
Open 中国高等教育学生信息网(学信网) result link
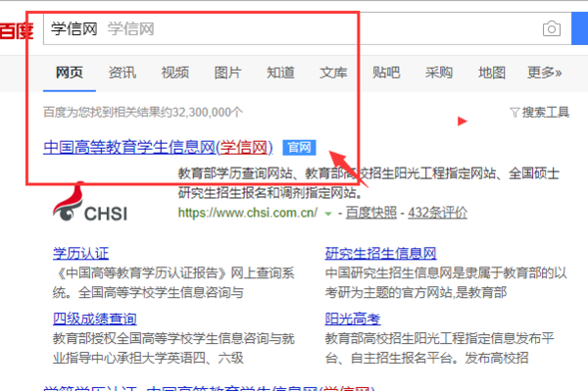pyautogui.click(x=158, y=147)
